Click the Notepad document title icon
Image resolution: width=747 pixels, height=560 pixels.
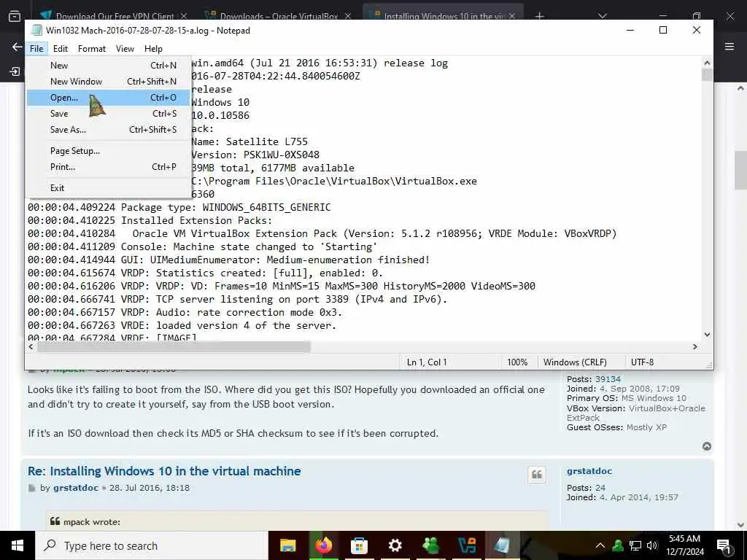coord(36,30)
